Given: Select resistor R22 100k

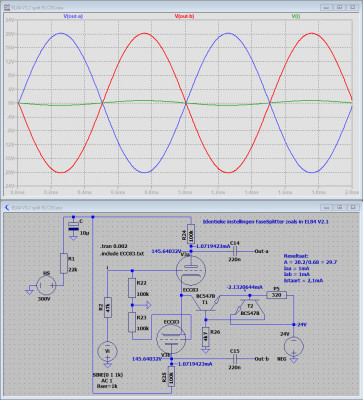Looking at the screenshot, I should point(132,288).
